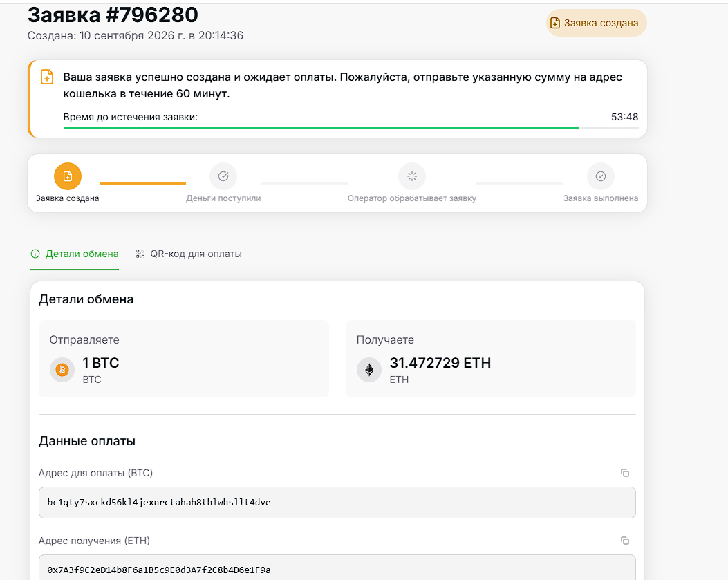Click the orange 'Заявка создана' step icon
The width and height of the screenshot is (728, 580).
pyautogui.click(x=68, y=176)
